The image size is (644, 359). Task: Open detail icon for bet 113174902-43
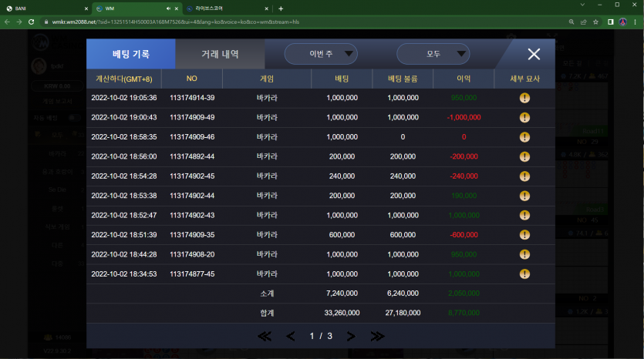pos(524,215)
